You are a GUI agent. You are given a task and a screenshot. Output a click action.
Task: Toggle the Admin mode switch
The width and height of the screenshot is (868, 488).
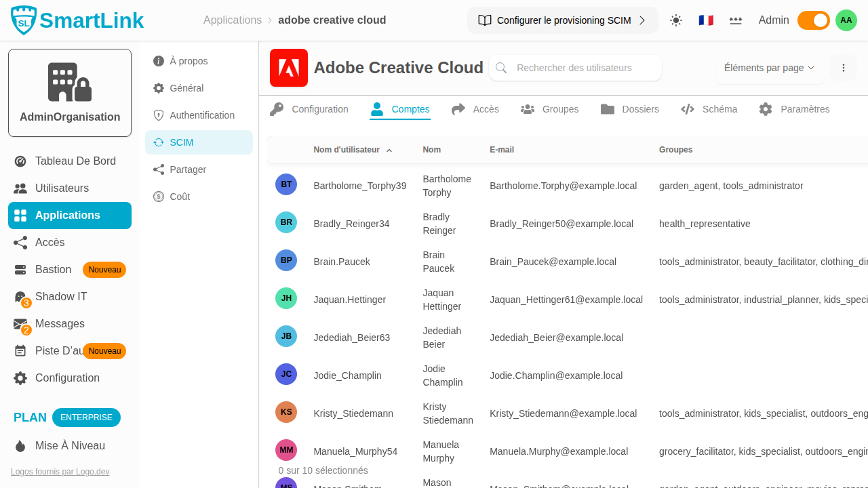point(813,20)
